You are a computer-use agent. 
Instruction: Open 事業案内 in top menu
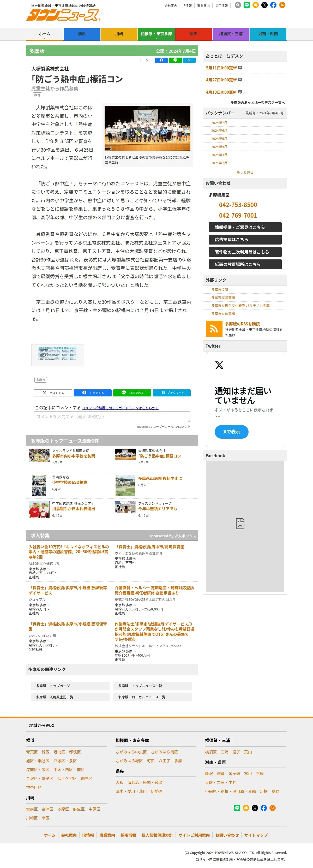[203, 6]
